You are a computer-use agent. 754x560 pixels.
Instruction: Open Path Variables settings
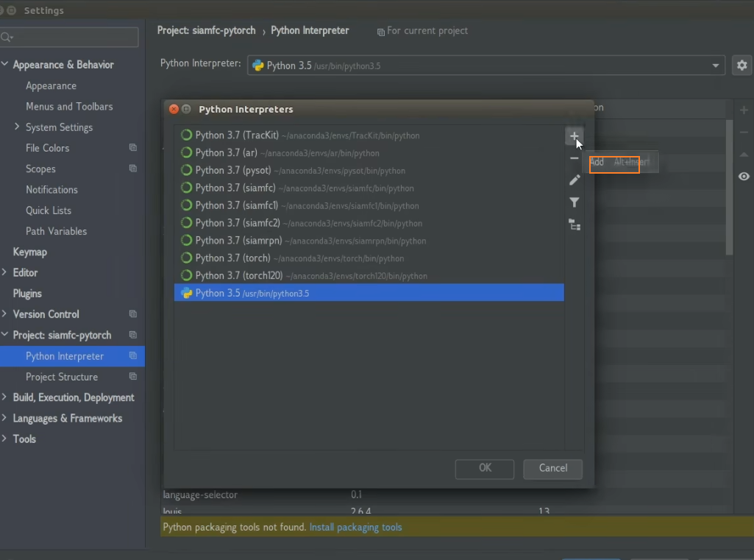[56, 231]
